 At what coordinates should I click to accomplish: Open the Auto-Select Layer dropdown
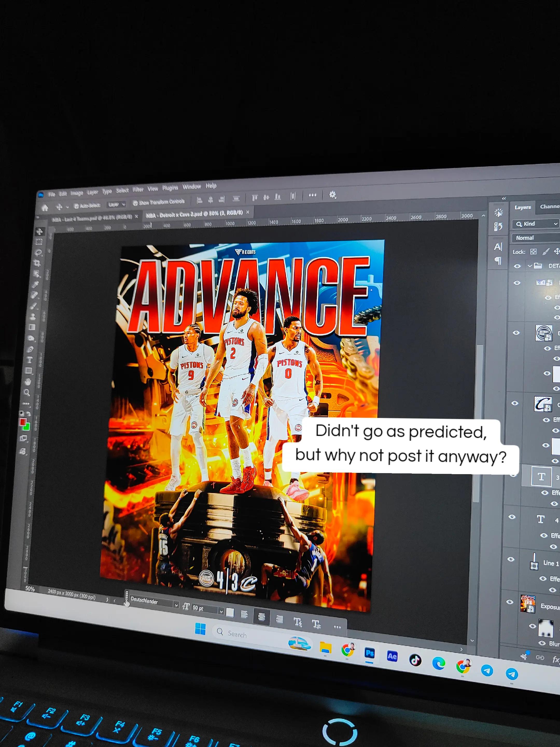pyautogui.click(x=116, y=204)
